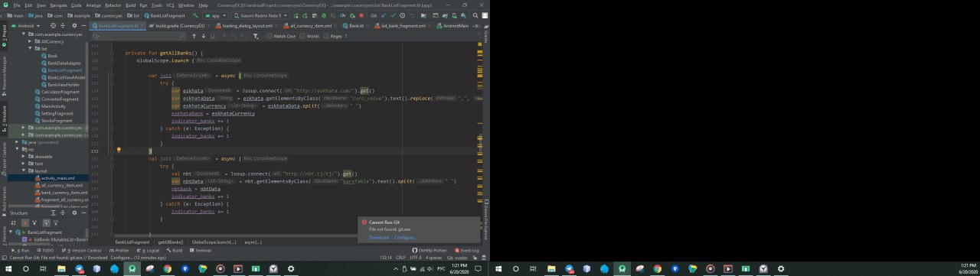
Task: Open the Logcat tool window
Action: 149,250
